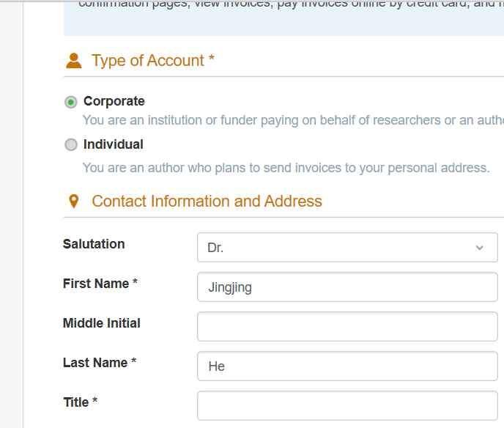504x428 pixels.
Task: Click the Salutation field label
Action: coord(94,244)
